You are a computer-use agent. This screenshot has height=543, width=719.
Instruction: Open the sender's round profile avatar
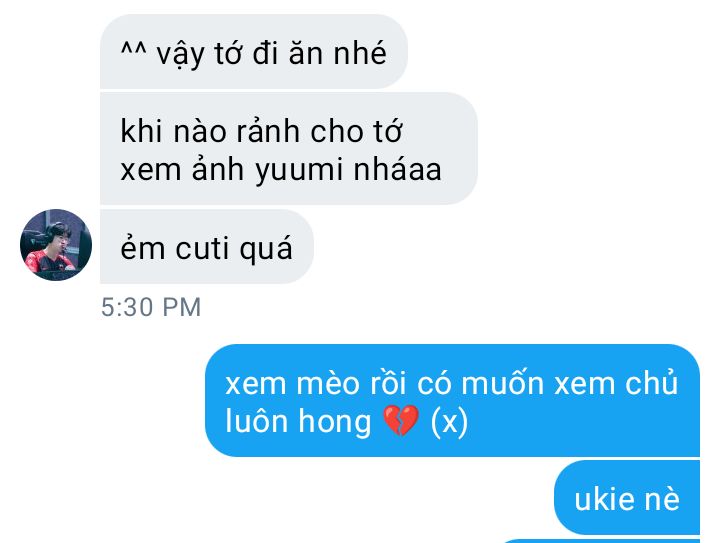tap(56, 245)
